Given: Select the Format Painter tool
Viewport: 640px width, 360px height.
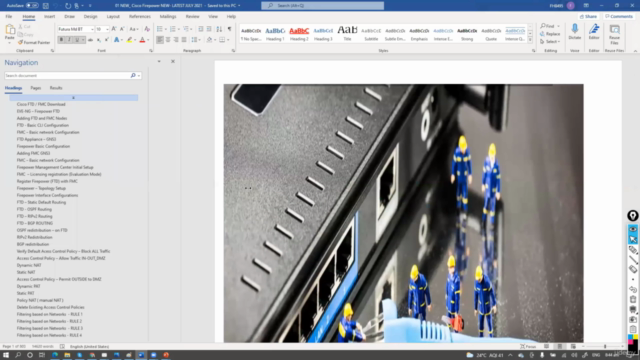Looking at the screenshot, I should 34,42.
